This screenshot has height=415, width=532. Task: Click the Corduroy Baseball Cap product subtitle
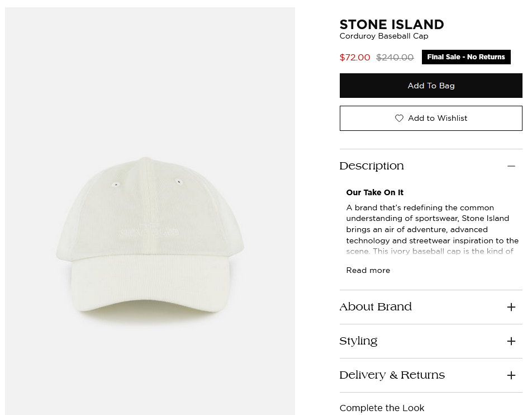[x=384, y=36]
